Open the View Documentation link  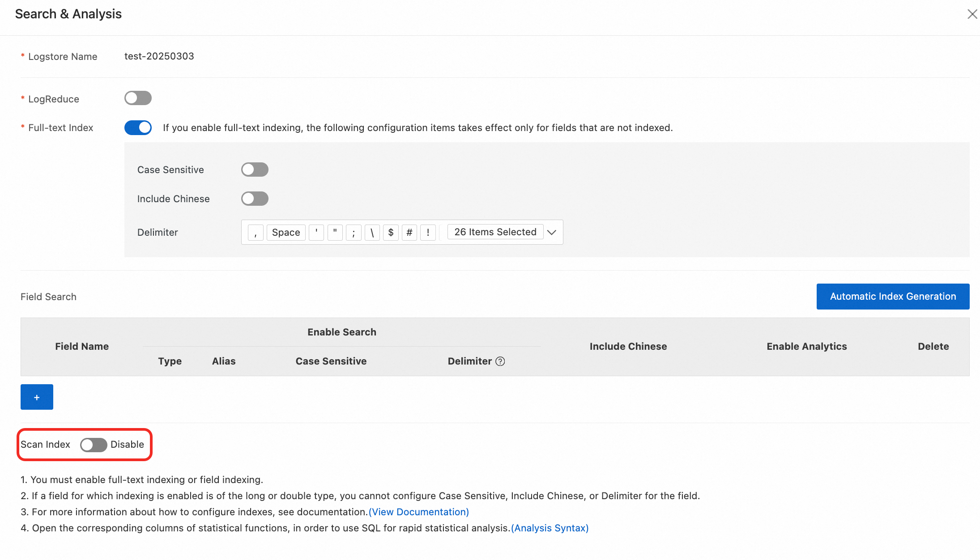click(418, 512)
